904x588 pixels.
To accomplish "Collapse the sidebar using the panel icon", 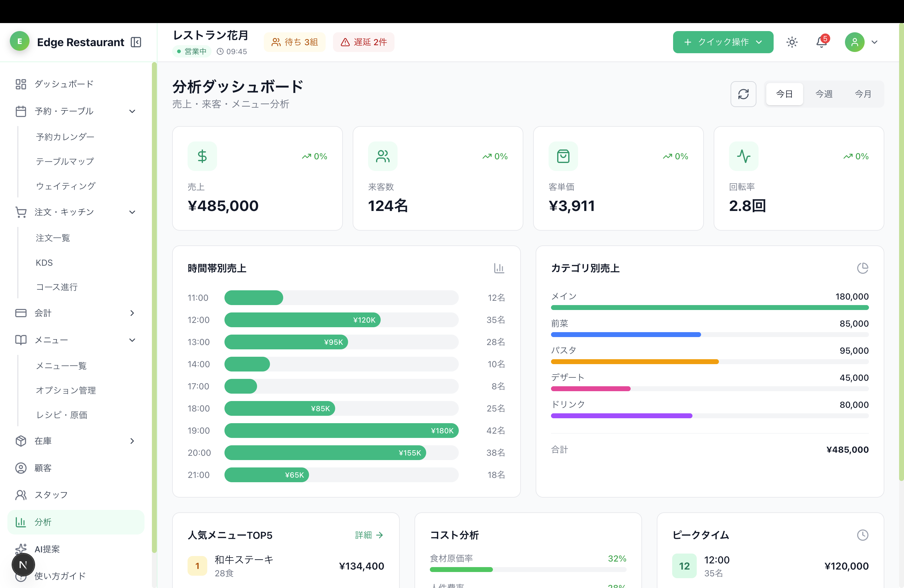I will coord(136,42).
